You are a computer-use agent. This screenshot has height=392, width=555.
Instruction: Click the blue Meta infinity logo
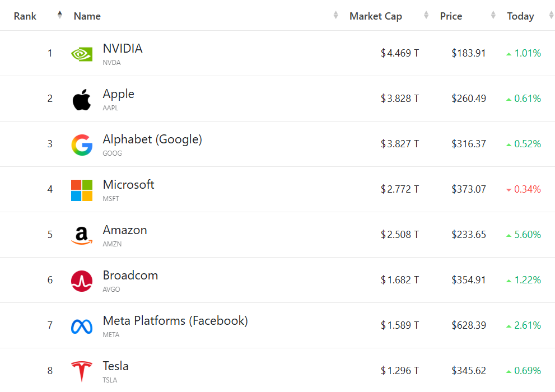pos(82,326)
